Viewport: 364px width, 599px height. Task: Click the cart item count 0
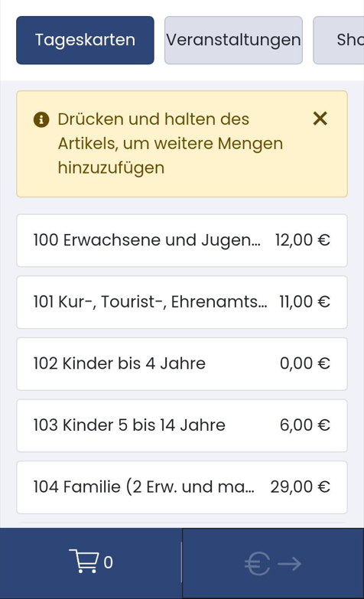coord(108,563)
